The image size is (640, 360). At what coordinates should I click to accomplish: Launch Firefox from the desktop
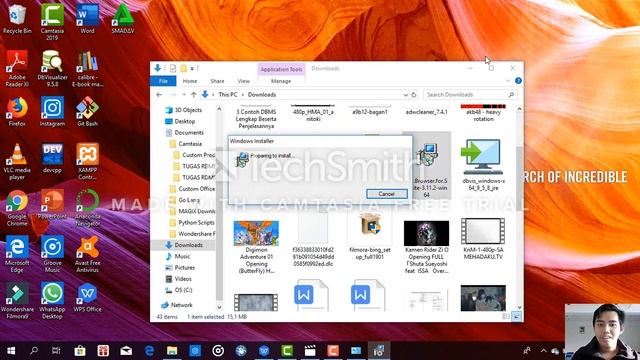[17, 112]
